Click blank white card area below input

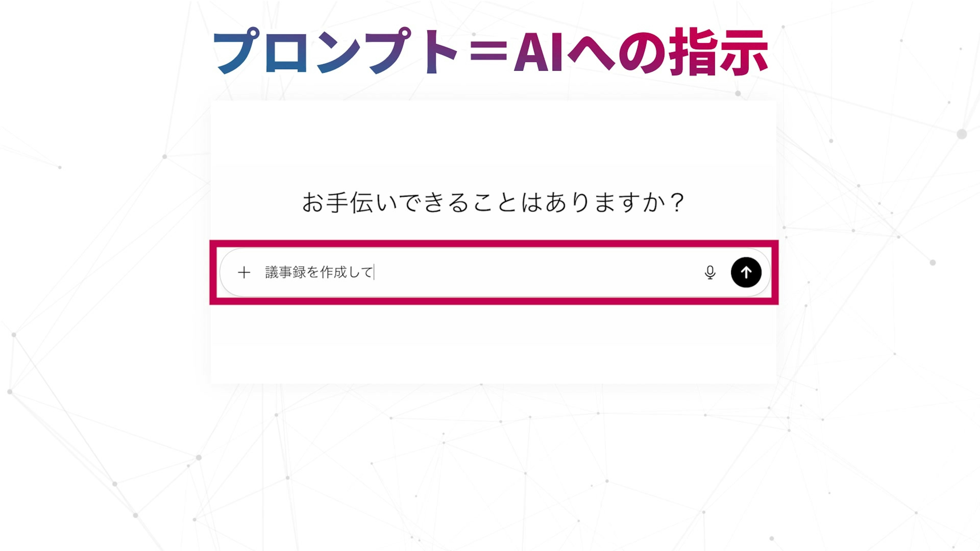493,342
